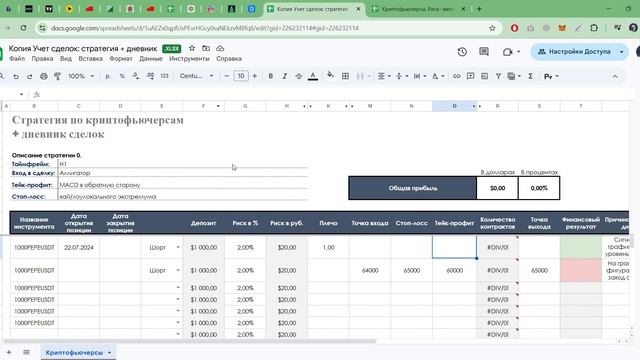The width and height of the screenshot is (640, 360).
Task: Open the Формат menu
Action: pyautogui.click(x=121, y=59)
